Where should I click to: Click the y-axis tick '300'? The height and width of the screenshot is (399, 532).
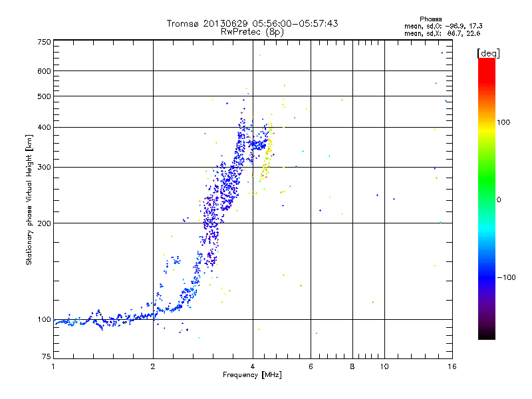(44, 168)
